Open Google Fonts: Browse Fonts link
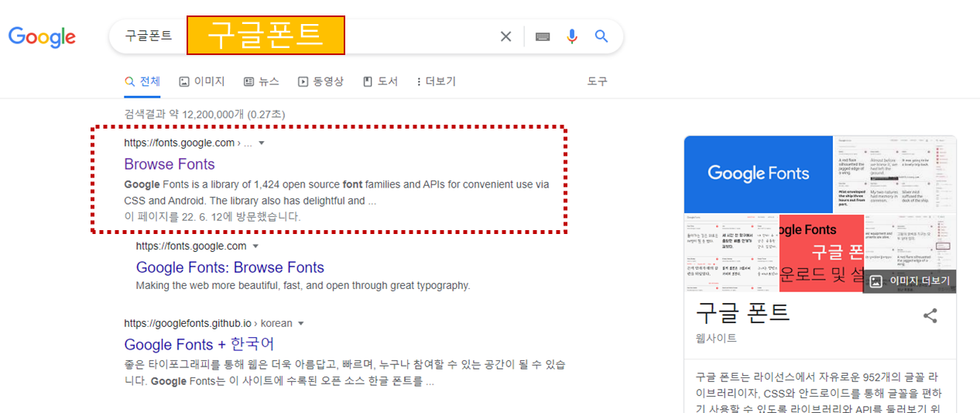980x413 pixels. (x=230, y=267)
